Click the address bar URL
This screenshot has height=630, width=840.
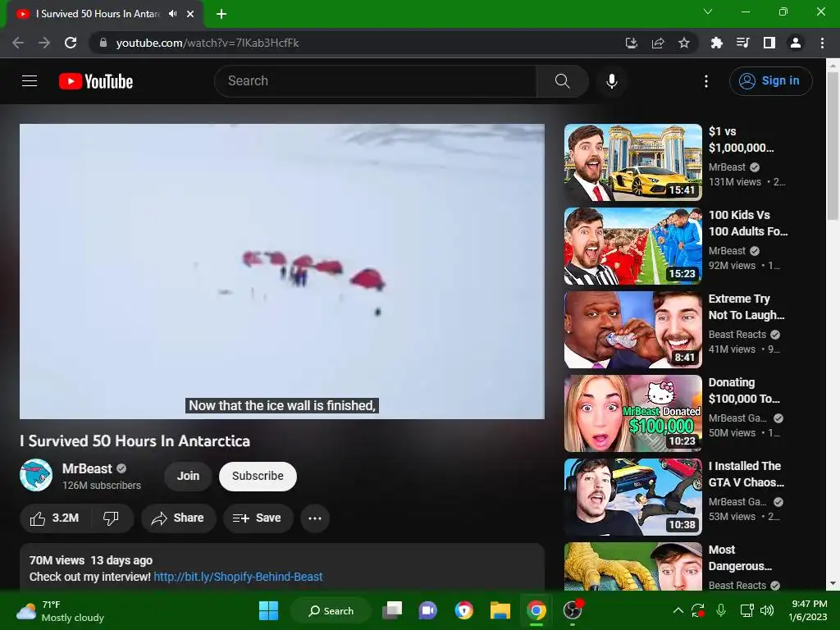pyautogui.click(x=208, y=43)
